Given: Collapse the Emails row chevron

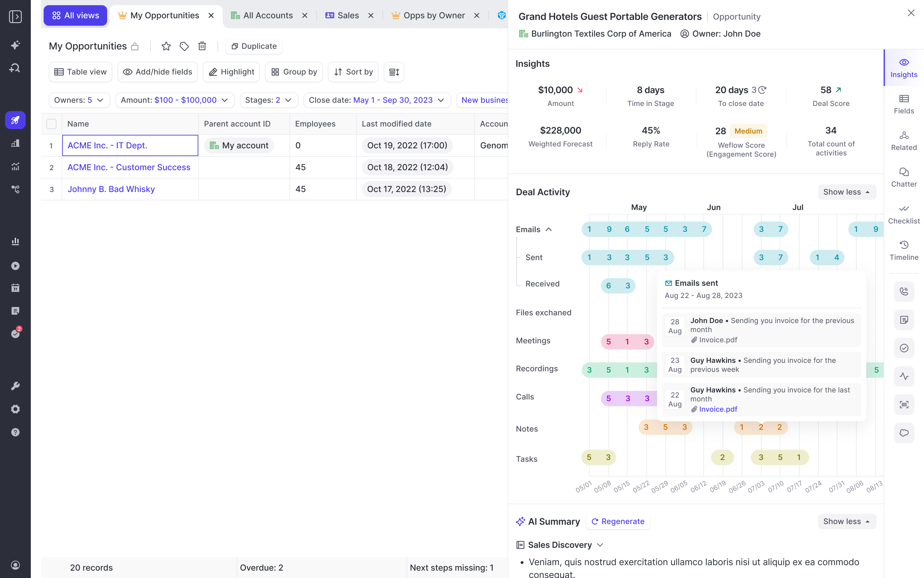Looking at the screenshot, I should [549, 229].
